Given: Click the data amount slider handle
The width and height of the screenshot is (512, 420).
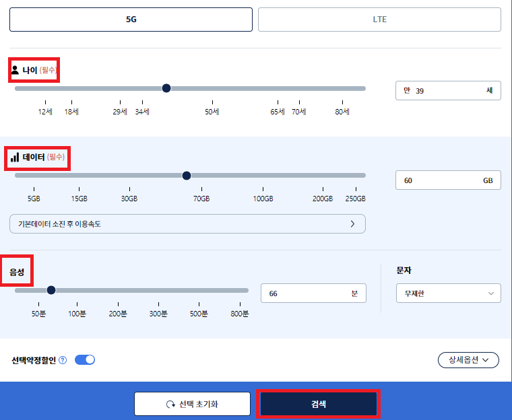Looking at the screenshot, I should 187,176.
